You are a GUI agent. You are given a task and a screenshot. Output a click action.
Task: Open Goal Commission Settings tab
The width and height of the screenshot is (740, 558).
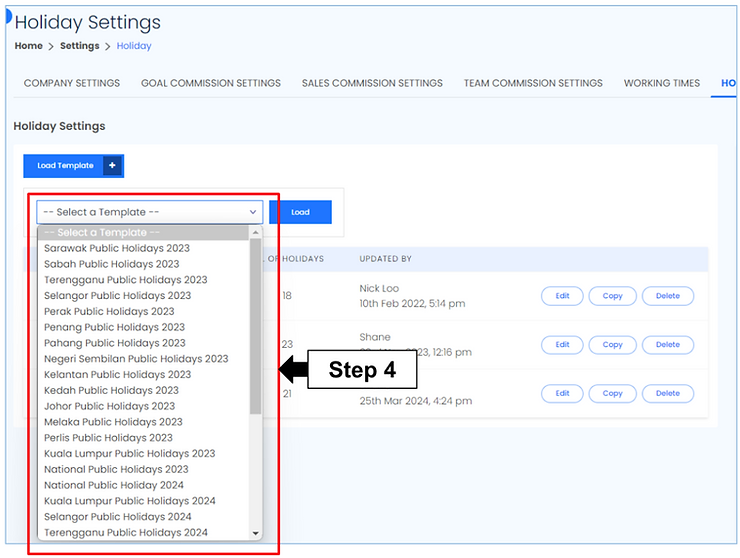click(x=211, y=83)
